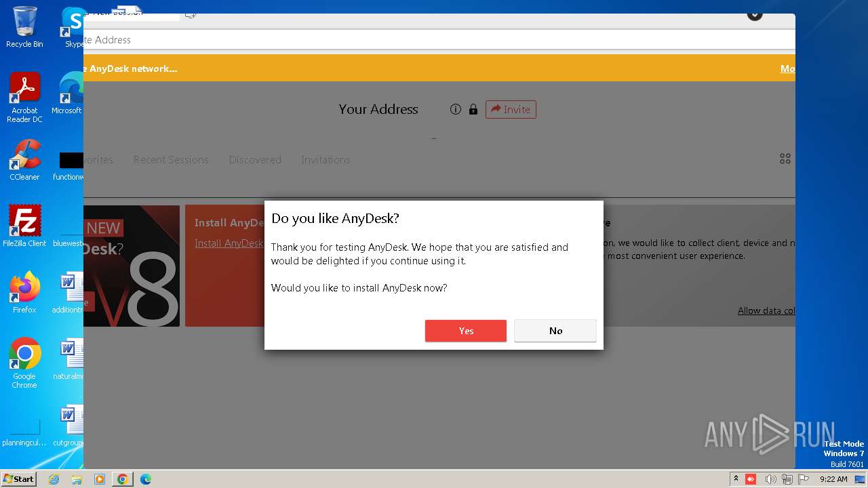868x488 pixels.
Task: Show hidden system tray icons
Action: (736, 479)
